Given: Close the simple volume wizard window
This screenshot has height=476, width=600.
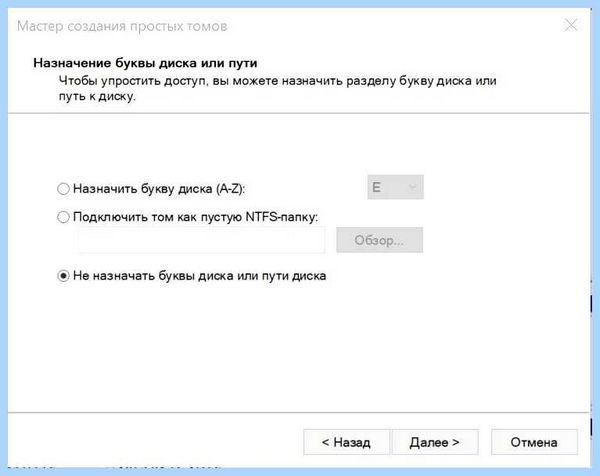Looking at the screenshot, I should (571, 26).
